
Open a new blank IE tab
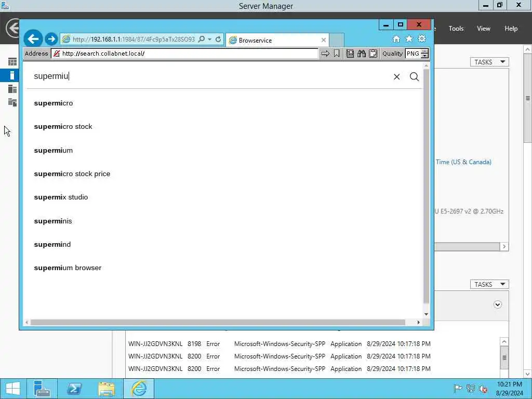tap(337, 40)
